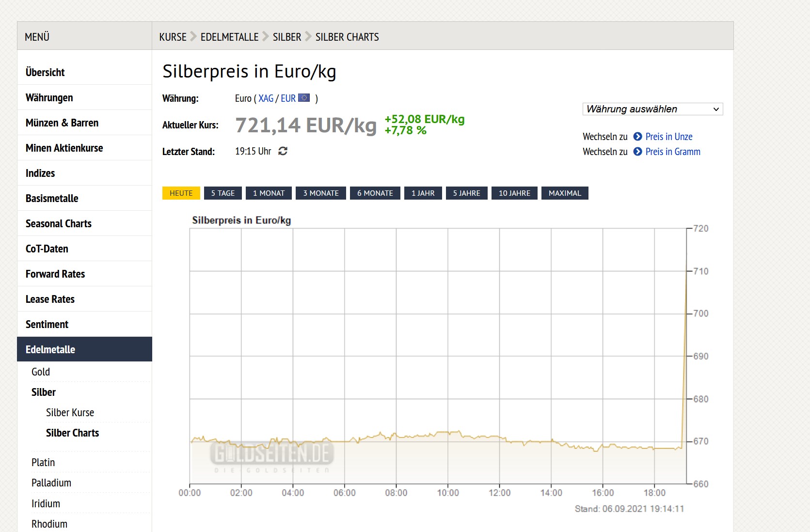Select Gold under Edelmetalle

(x=41, y=372)
